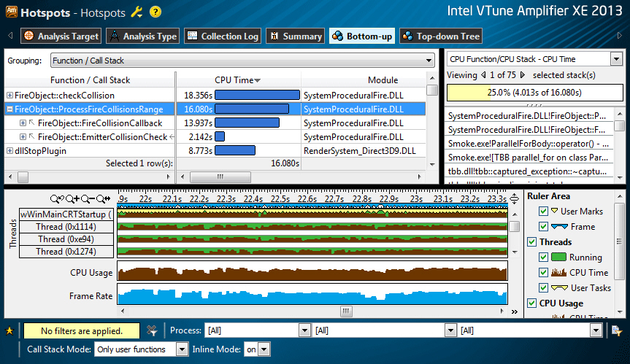
Task: Click the Analysis Target button
Action: (x=61, y=36)
